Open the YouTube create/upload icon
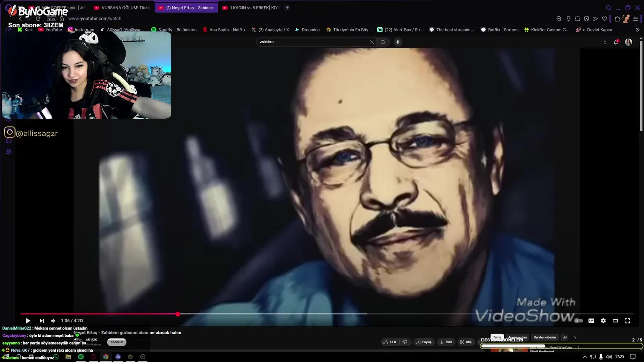The height and width of the screenshot is (362, 644). (x=605, y=42)
